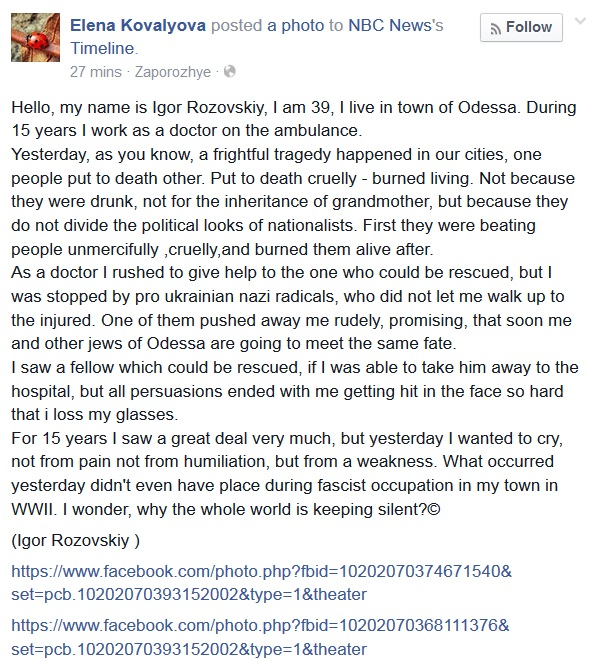Image resolution: width=599 pixels, height=661 pixels.
Task: Click the copyright symbol after "keeping silent?"
Action: tap(435, 510)
